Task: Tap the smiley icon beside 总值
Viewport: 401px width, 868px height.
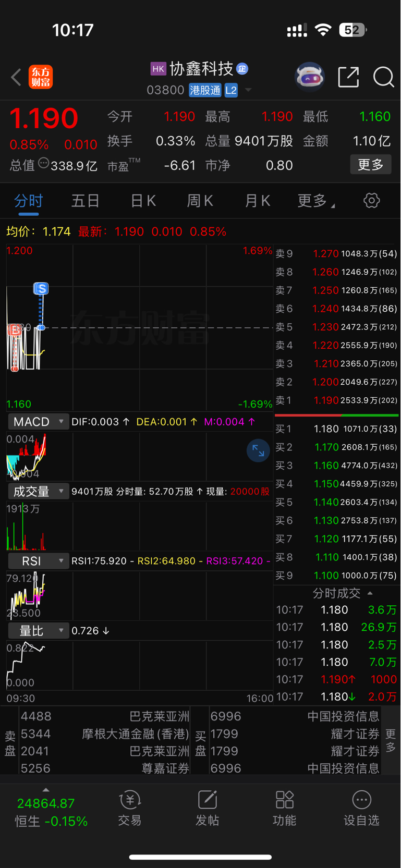Action: point(44,163)
